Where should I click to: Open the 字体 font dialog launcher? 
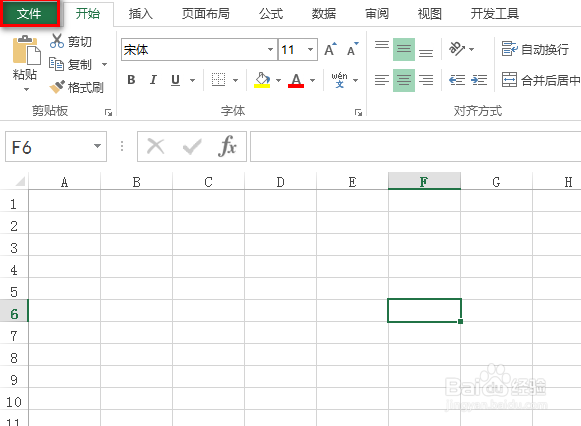tap(358, 112)
